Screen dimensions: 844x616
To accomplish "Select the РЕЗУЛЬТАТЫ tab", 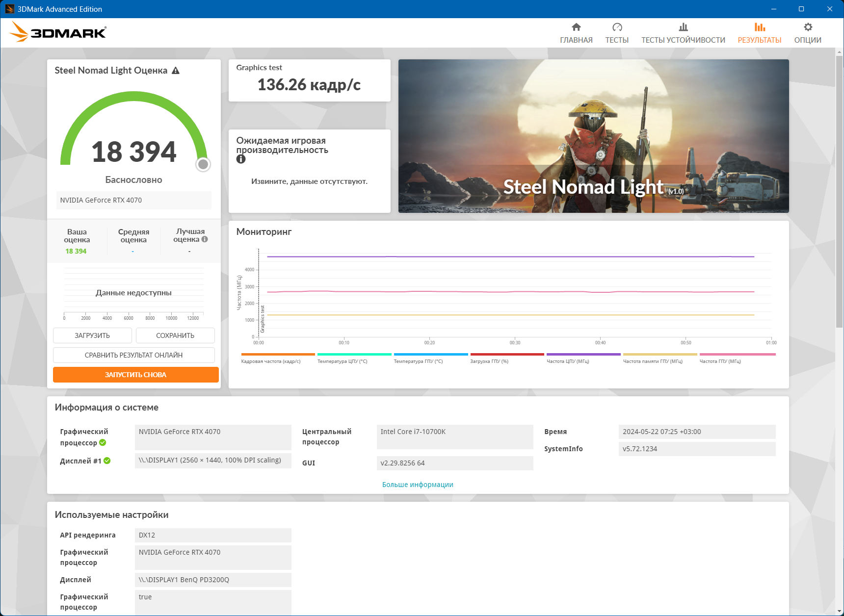I will pos(760,33).
